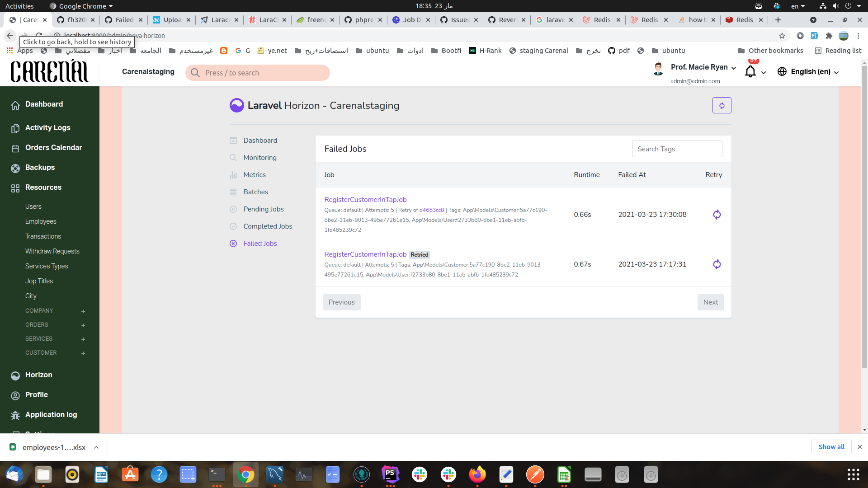
Task: Open the d4653cc8 retry link
Action: pos(431,210)
